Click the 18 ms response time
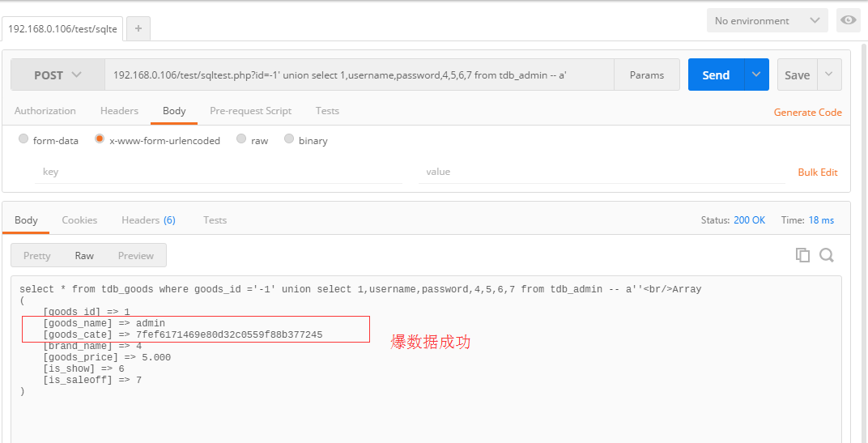Viewport: 868px width, 443px height. coord(821,219)
